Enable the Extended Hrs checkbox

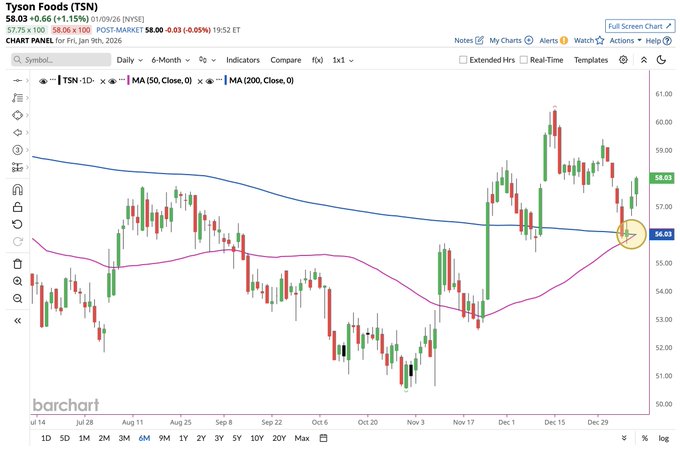(x=463, y=60)
